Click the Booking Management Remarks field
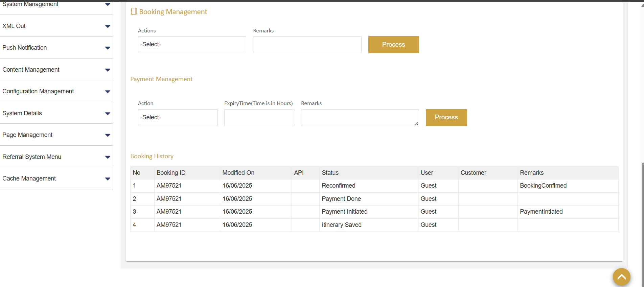This screenshot has height=287, width=644. click(x=307, y=45)
